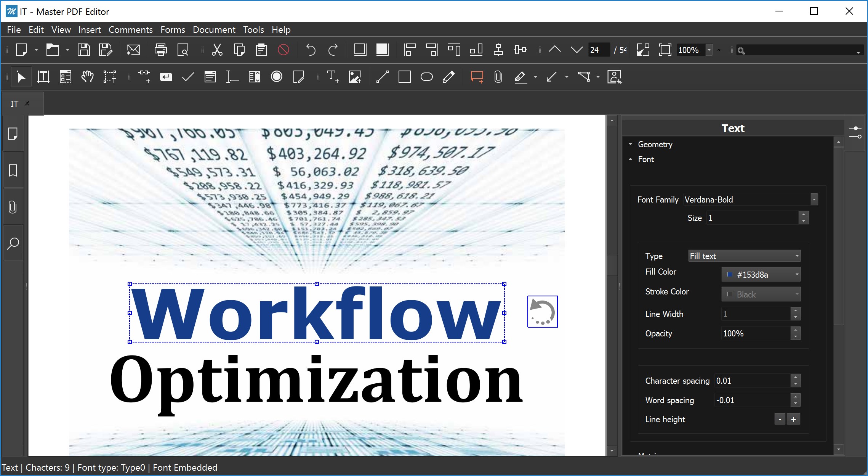Open the Fill Color #153d8a swatch
Screen dimensions: 868x476
(761, 275)
